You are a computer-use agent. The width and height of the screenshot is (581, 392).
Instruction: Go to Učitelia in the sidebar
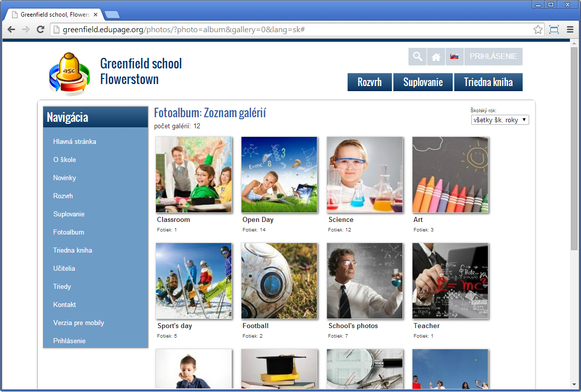click(x=64, y=269)
